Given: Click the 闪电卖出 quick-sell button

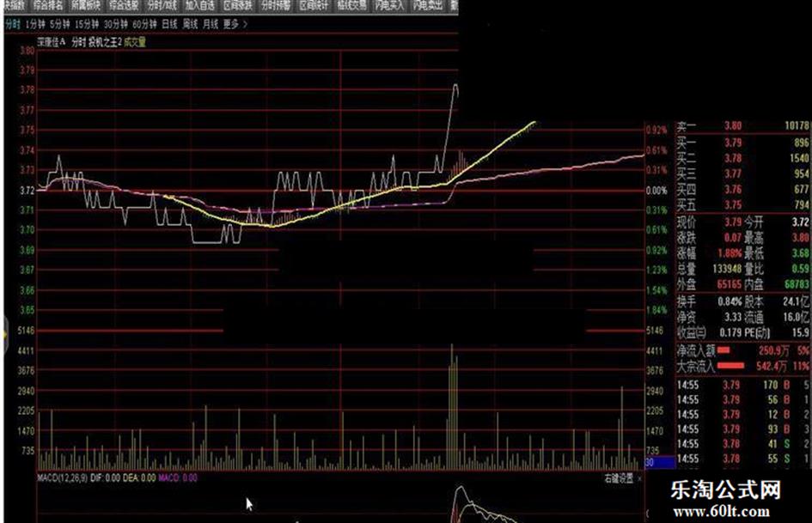Looking at the screenshot, I should click(x=428, y=6).
